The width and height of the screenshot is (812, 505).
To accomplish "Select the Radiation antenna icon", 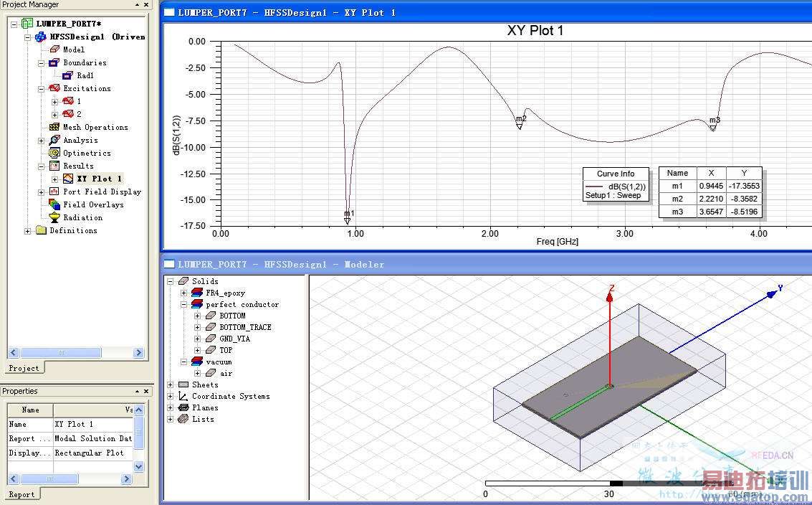I will 54,217.
